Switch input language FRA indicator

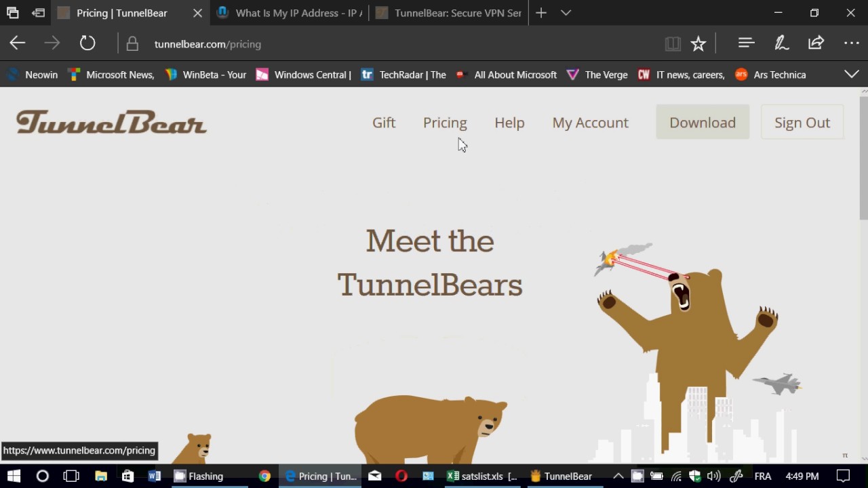763,476
